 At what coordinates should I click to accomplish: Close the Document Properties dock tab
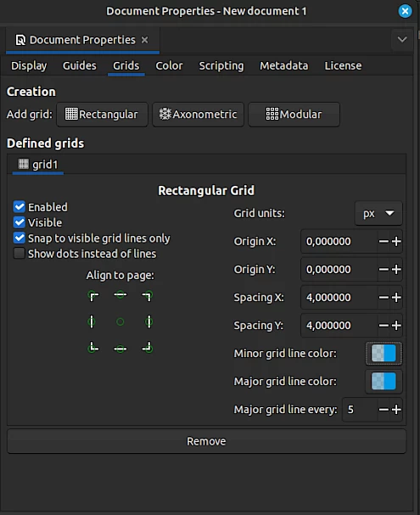coord(144,40)
